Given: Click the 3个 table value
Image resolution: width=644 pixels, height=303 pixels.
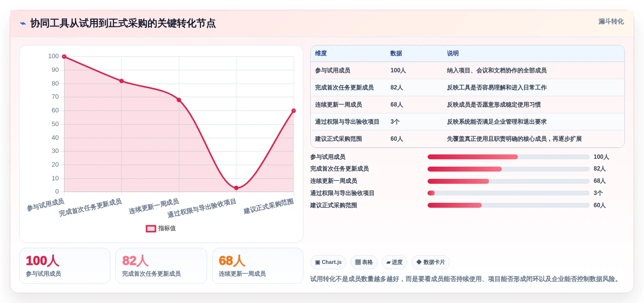Looking at the screenshot, I should pos(395,122).
